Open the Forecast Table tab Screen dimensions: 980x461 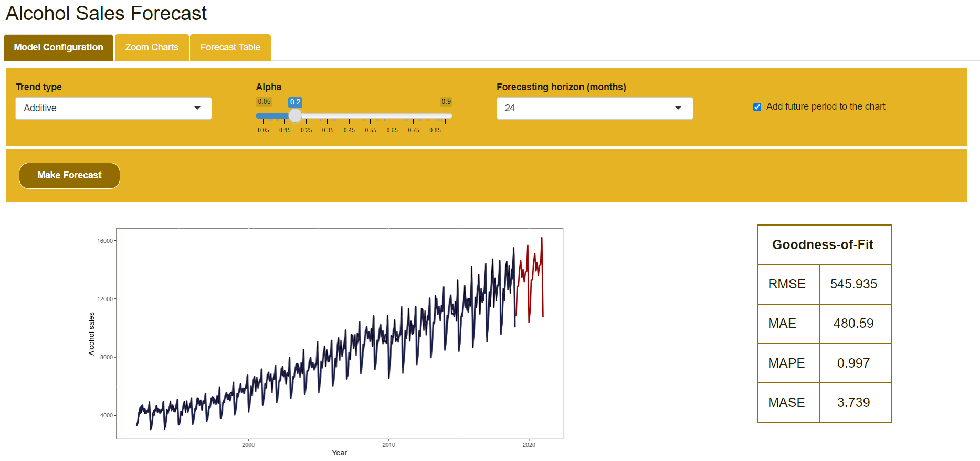(x=230, y=47)
